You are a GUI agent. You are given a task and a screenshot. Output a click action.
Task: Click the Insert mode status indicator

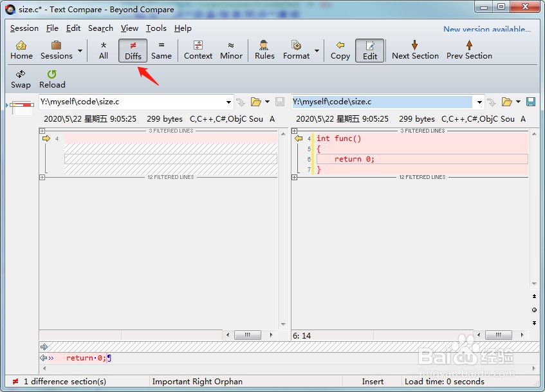(x=373, y=382)
